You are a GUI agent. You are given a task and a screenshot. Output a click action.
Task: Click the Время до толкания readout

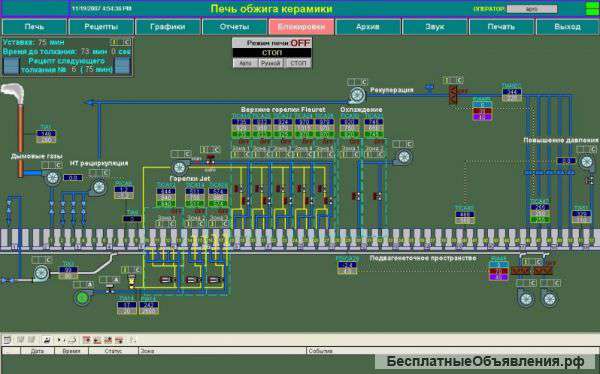pos(67,51)
